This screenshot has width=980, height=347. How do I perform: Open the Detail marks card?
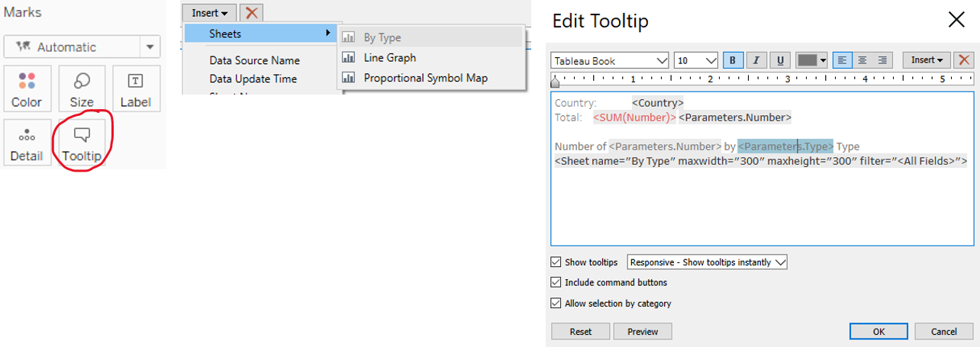[x=27, y=143]
